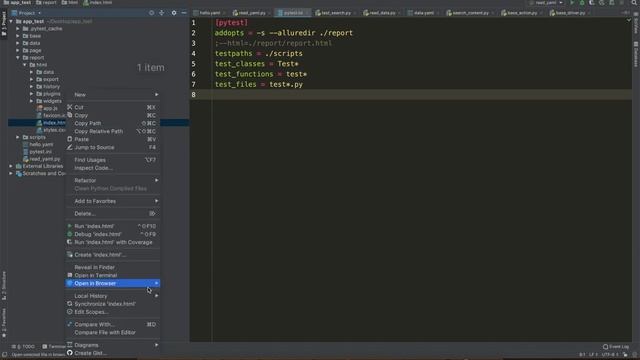Choose Debug 'index.html' menu item

(x=113, y=234)
